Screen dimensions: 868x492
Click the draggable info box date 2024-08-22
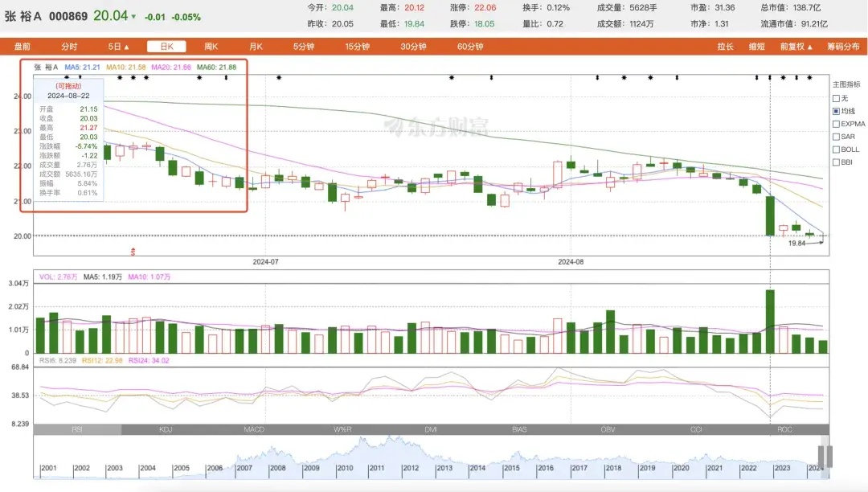68,96
